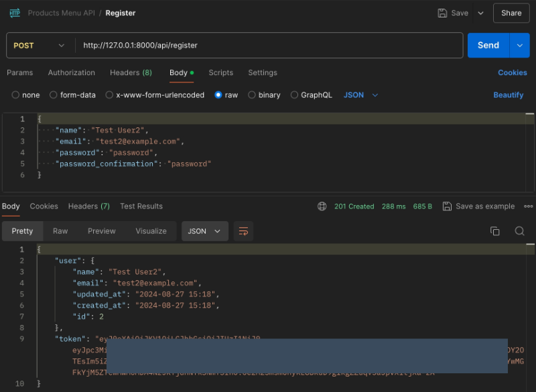The width and height of the screenshot is (536, 392).
Task: Click the HTTP request type icon
Action: (15, 13)
